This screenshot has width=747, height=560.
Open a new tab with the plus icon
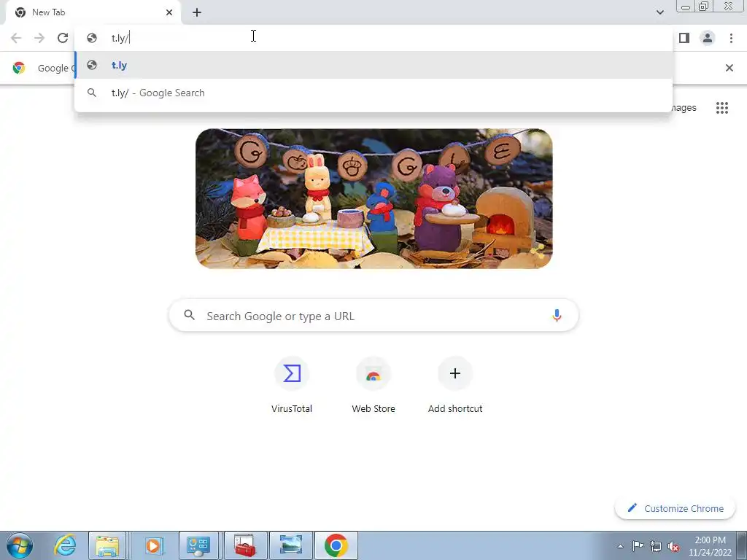pos(197,13)
